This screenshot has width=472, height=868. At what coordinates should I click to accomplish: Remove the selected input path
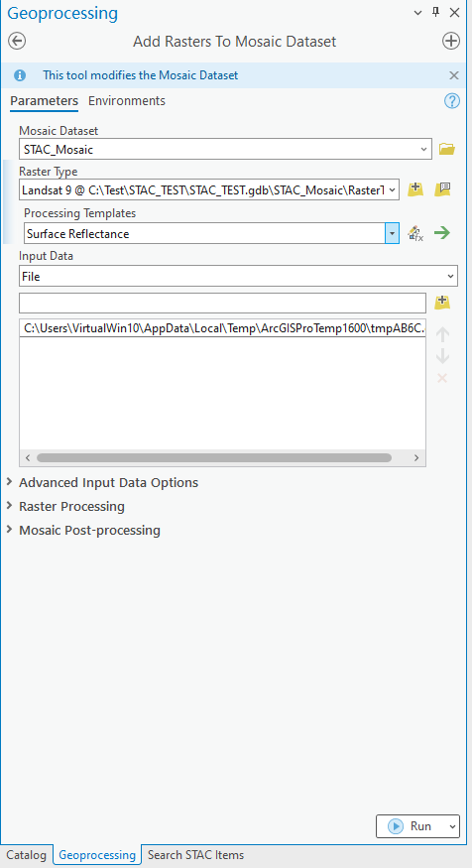coord(442,378)
